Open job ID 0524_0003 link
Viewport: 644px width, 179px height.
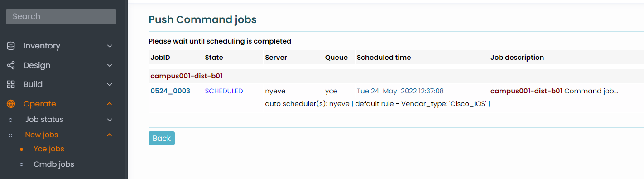click(x=170, y=91)
